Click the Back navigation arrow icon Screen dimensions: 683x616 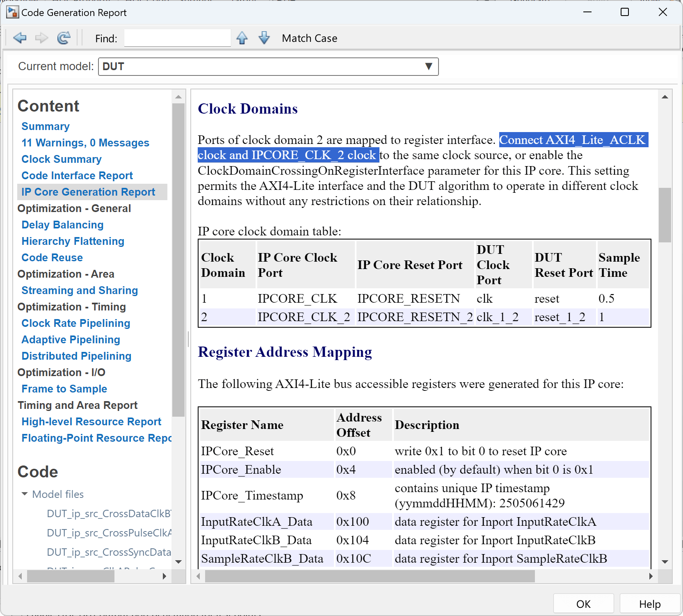[20, 38]
